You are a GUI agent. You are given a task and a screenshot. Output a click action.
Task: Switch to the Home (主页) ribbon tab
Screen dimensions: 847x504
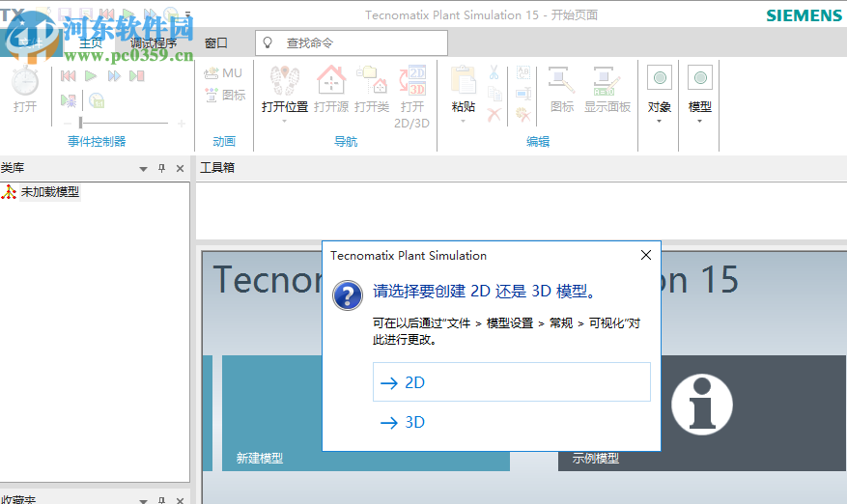click(90, 43)
